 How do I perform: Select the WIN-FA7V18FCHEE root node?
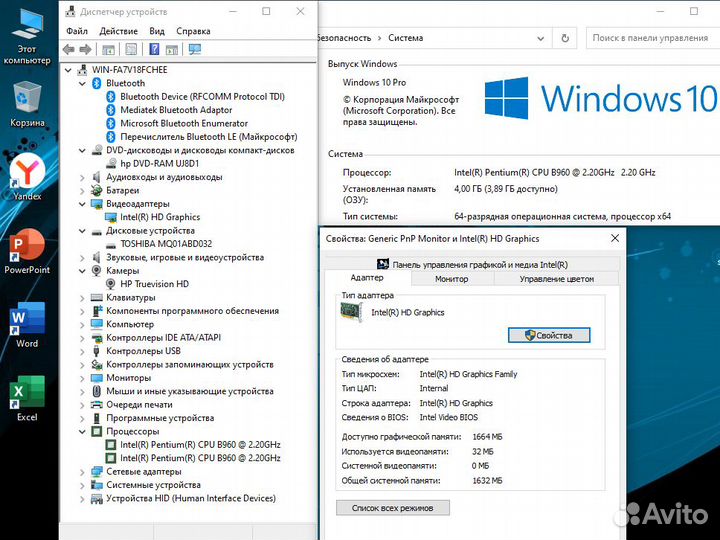click(x=129, y=70)
